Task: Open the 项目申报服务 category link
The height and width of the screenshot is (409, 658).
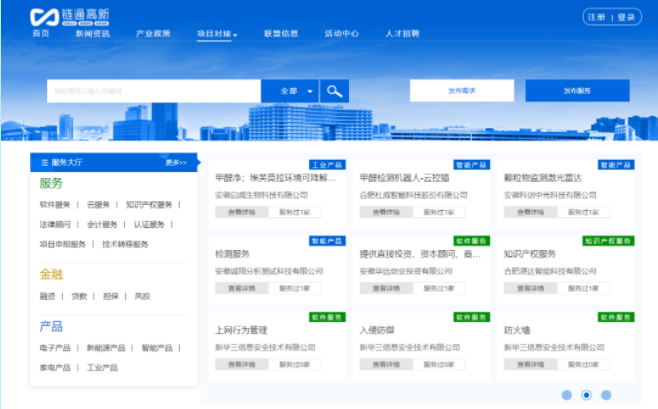Action: (x=63, y=244)
